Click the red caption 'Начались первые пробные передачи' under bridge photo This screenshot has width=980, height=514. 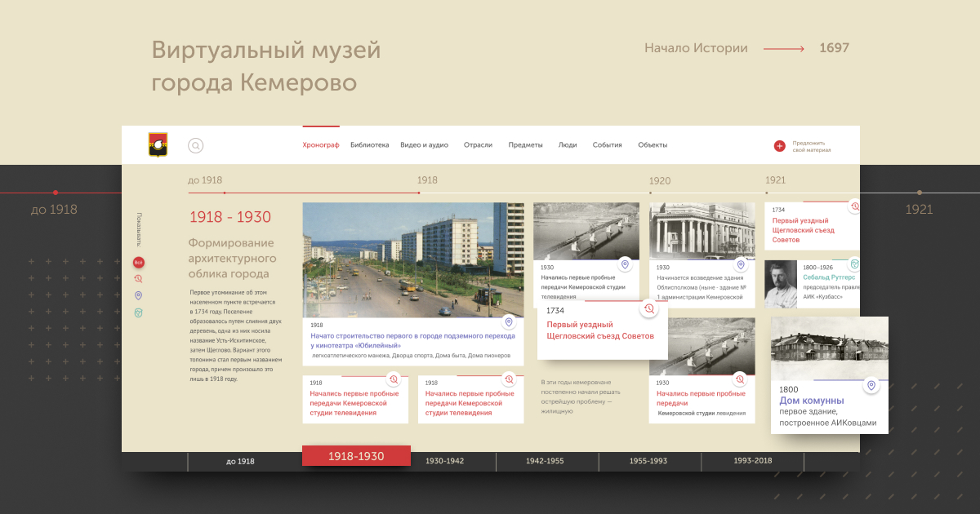701,399
